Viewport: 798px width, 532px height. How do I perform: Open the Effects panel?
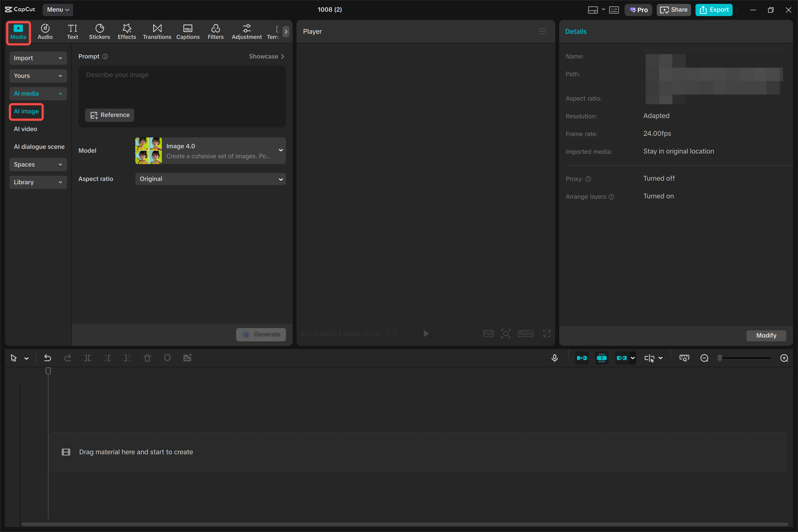127,31
